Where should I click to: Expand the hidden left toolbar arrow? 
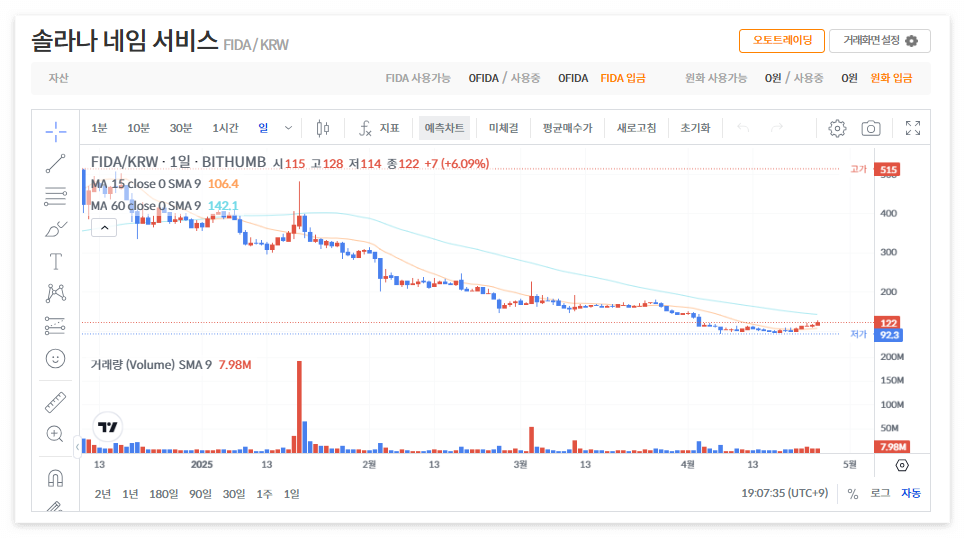[77, 446]
